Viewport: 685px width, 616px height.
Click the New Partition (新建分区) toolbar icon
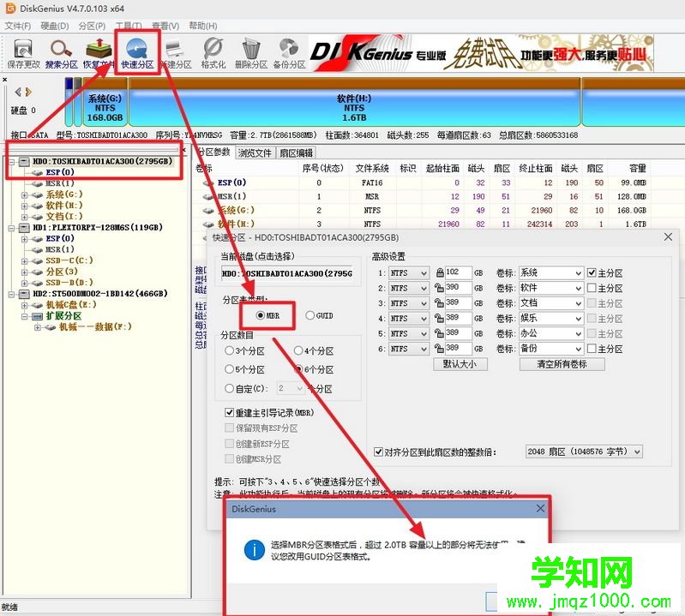tap(175, 53)
